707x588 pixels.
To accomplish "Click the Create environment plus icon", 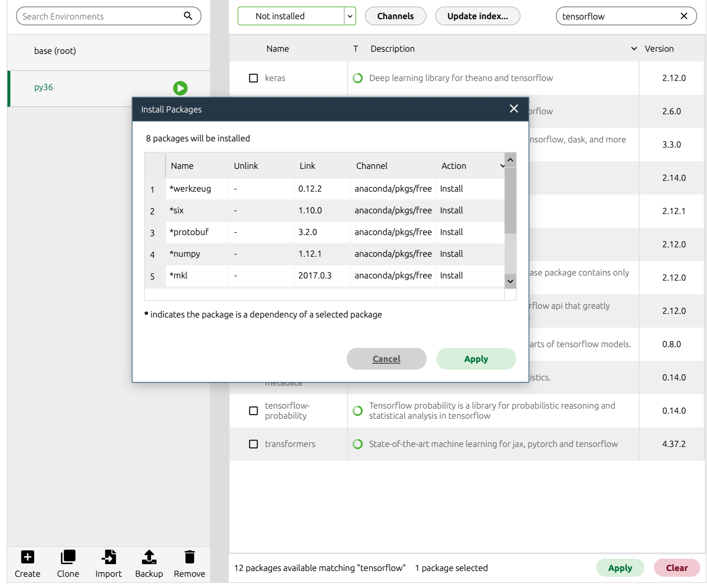I will pyautogui.click(x=27, y=557).
